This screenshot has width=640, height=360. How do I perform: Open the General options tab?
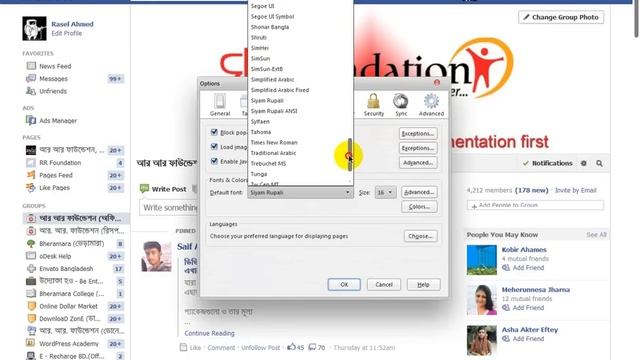(x=220, y=105)
